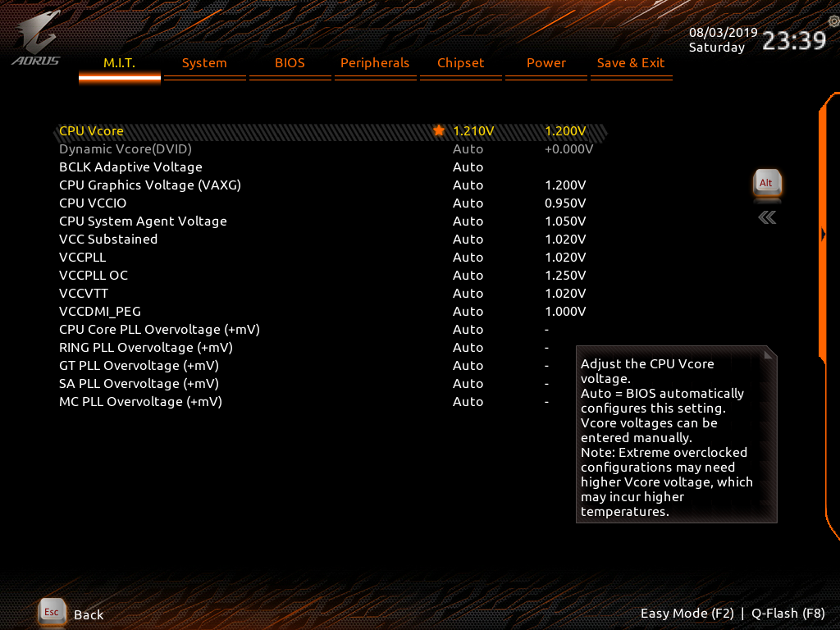Select CPU System Agent Voltage label
The height and width of the screenshot is (630, 840).
tap(143, 221)
